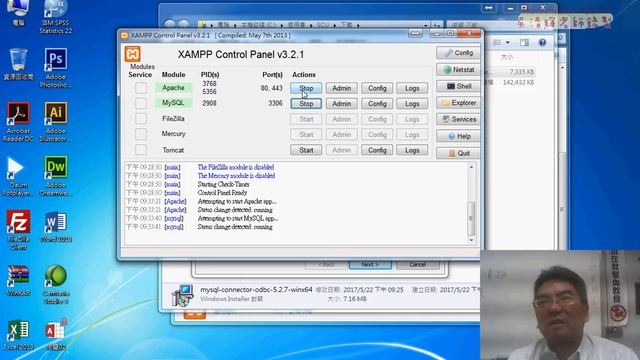View Tomcat Logs
This screenshot has height=360, width=640.
coord(412,150)
